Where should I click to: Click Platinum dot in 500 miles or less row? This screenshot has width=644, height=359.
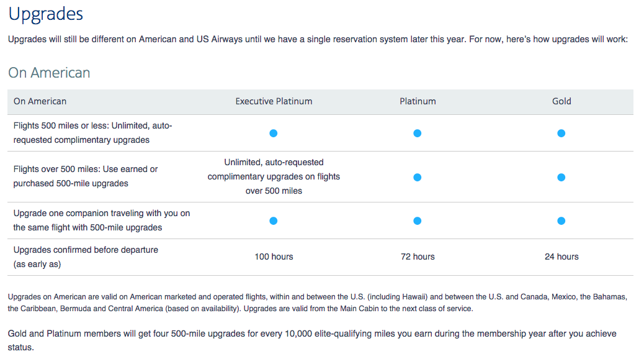coord(418,133)
